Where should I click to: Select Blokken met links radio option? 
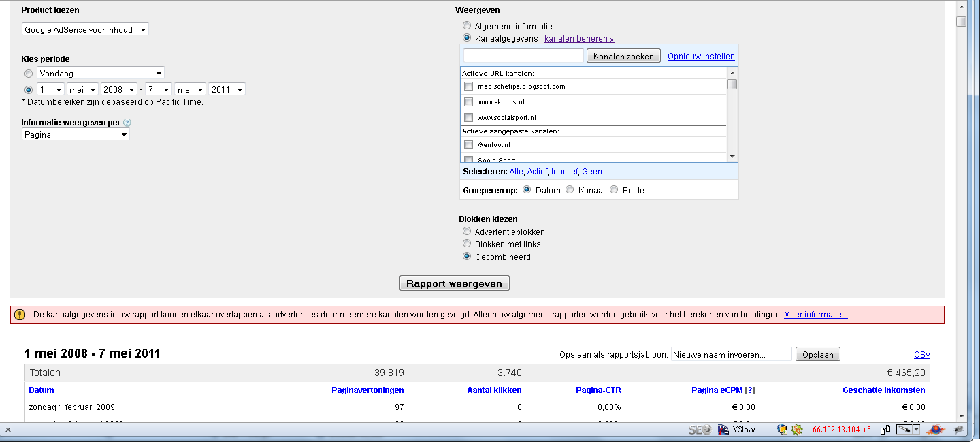[467, 244]
